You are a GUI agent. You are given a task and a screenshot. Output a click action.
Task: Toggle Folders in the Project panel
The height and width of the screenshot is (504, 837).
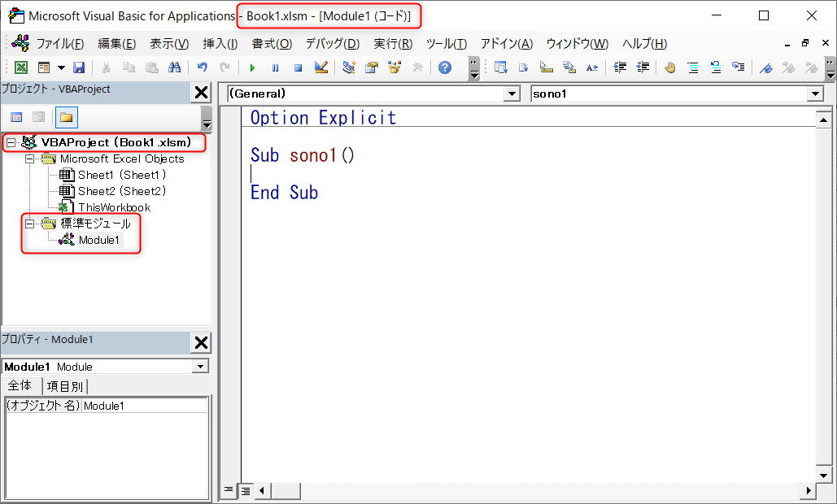click(66, 117)
